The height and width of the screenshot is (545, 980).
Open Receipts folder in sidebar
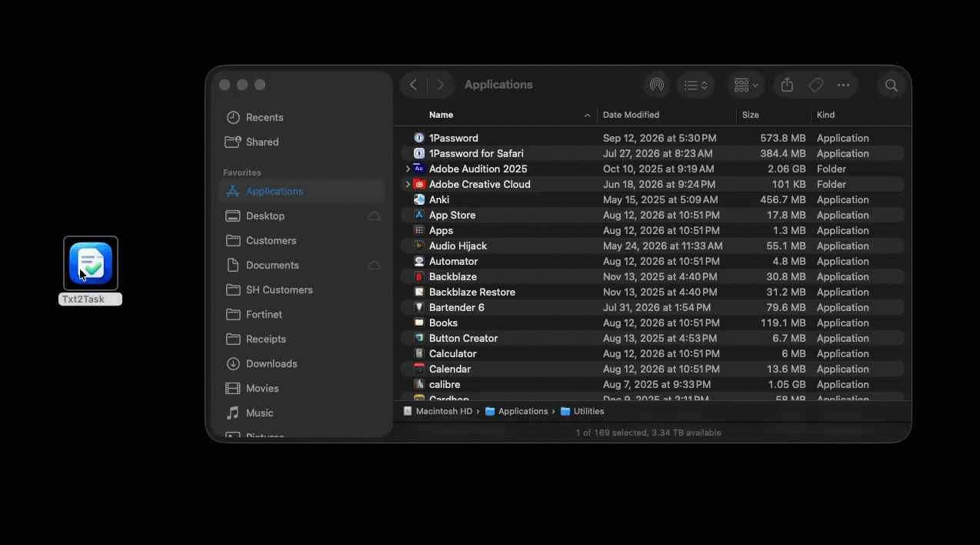pyautogui.click(x=302, y=339)
